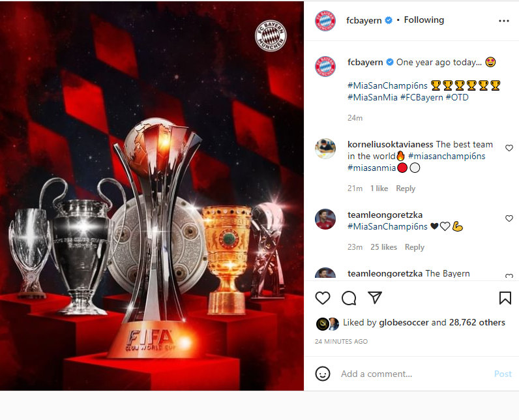Save post with bookmark icon
Image resolution: width=519 pixels, height=420 pixels.
[x=505, y=297]
